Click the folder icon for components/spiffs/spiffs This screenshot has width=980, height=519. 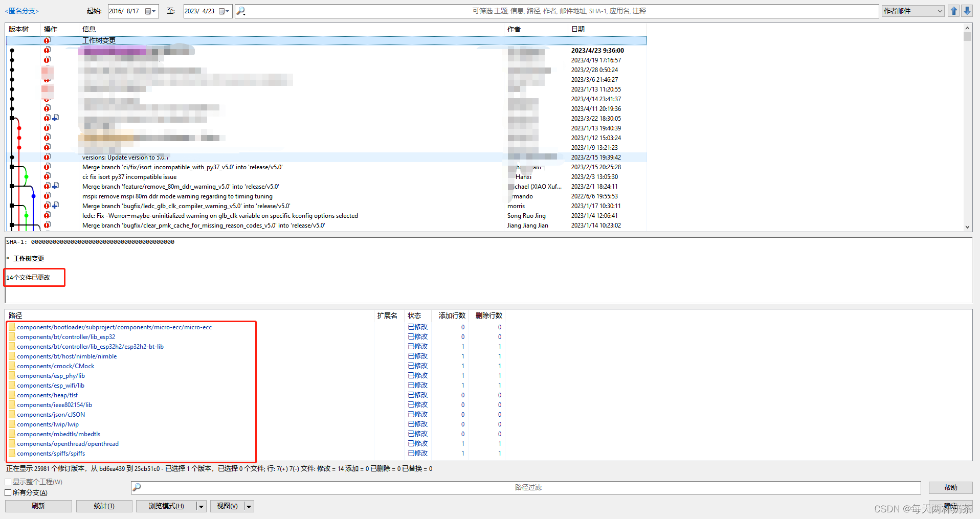tap(12, 454)
